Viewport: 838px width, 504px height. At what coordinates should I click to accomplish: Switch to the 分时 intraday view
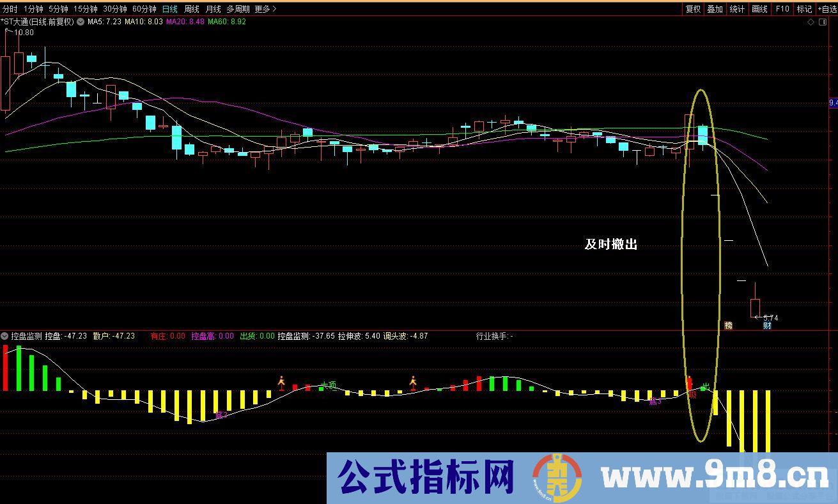click(10, 9)
